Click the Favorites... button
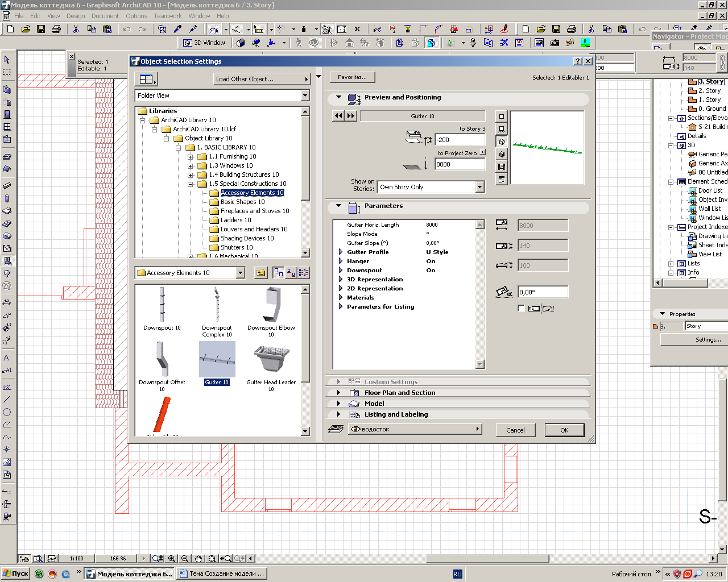728x582 pixels. [353, 77]
